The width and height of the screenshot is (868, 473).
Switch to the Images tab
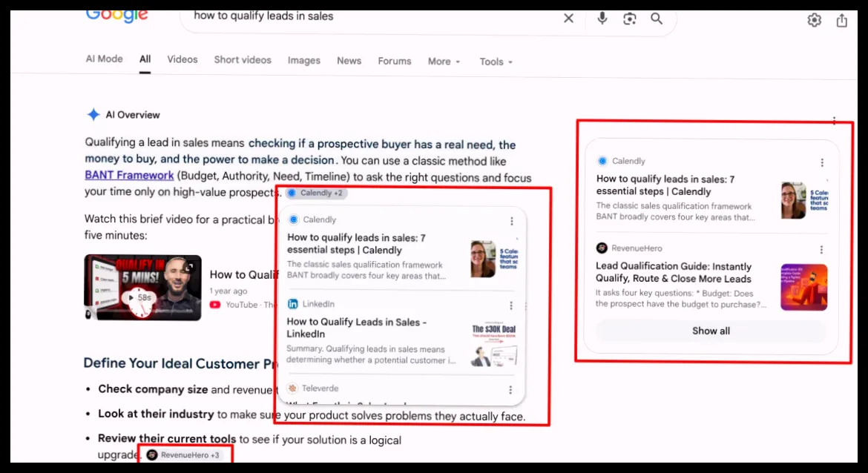[x=304, y=60]
